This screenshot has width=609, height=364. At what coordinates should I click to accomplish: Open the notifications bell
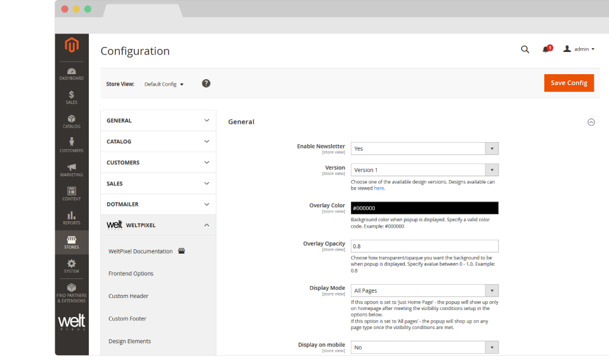pyautogui.click(x=546, y=49)
